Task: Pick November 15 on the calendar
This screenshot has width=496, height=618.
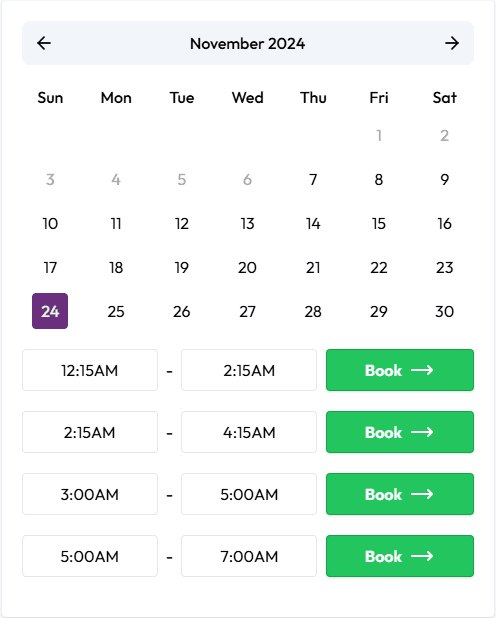Action: 379,223
